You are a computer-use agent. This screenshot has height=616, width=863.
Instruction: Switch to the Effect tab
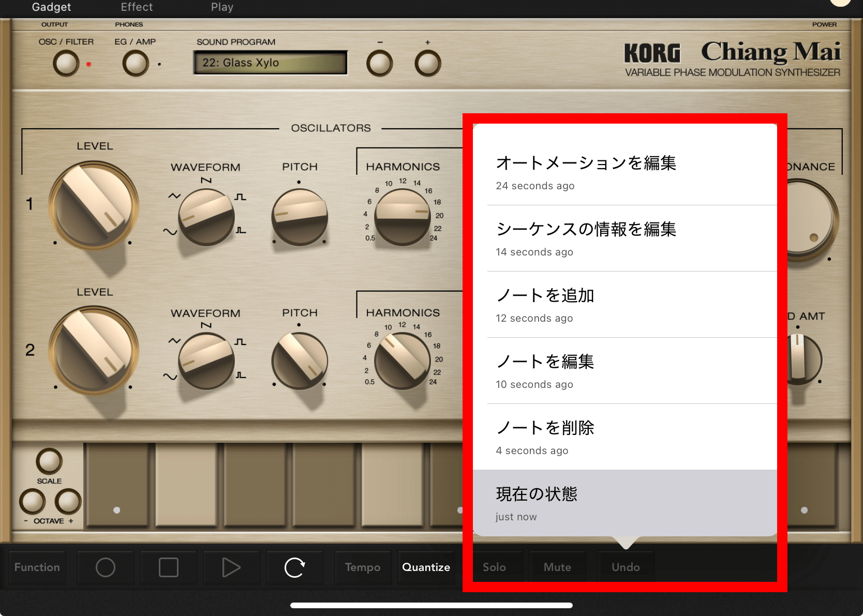(137, 7)
